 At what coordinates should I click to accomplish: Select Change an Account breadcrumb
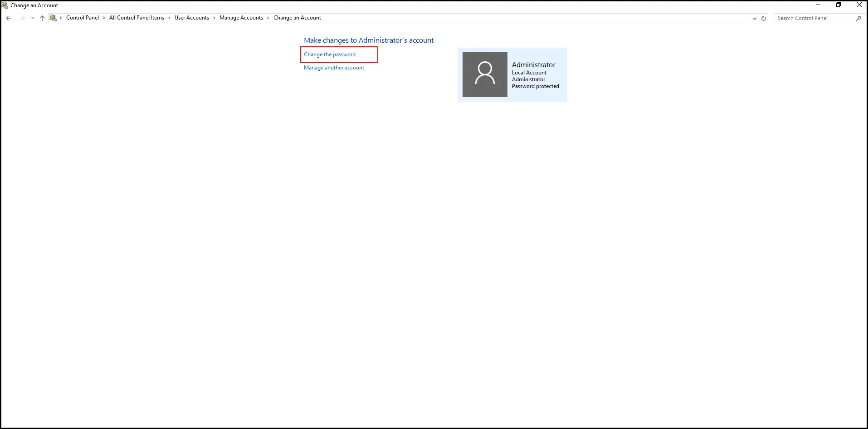tap(297, 18)
